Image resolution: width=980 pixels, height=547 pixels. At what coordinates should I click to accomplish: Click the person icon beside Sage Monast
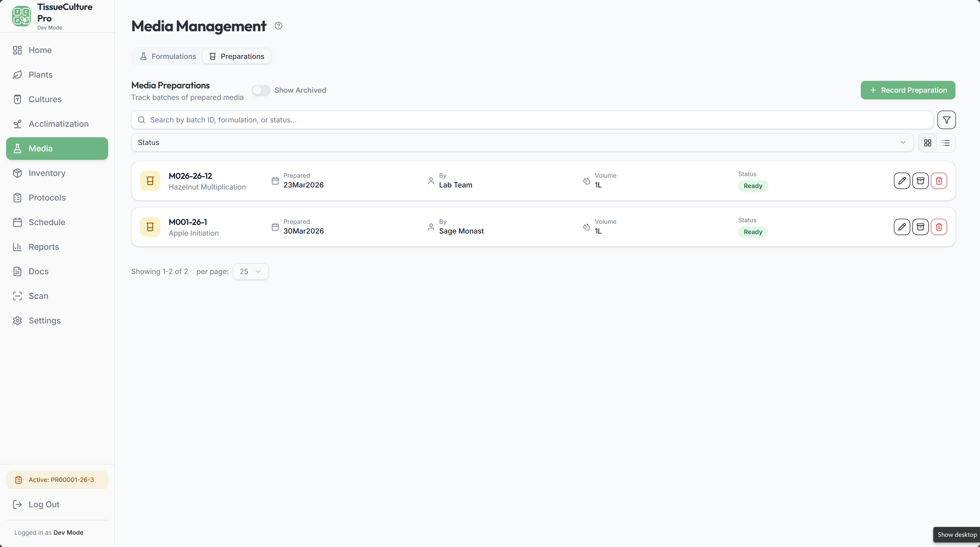(x=431, y=227)
